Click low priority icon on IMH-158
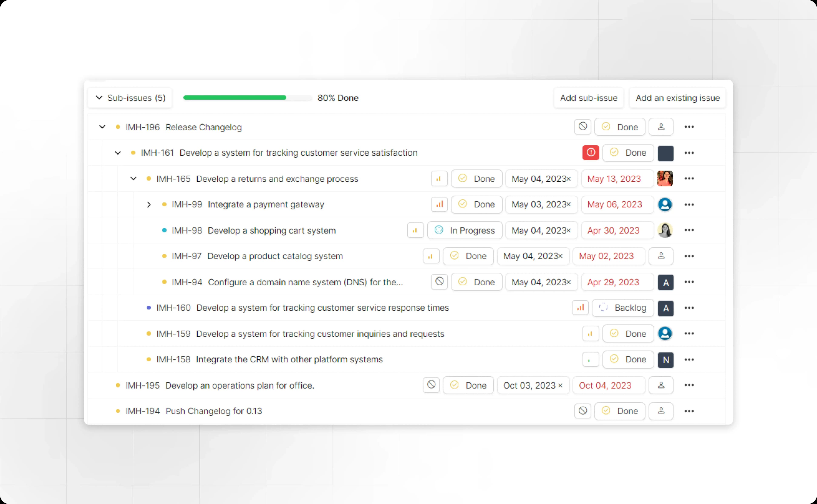The height and width of the screenshot is (504, 817). (x=591, y=360)
